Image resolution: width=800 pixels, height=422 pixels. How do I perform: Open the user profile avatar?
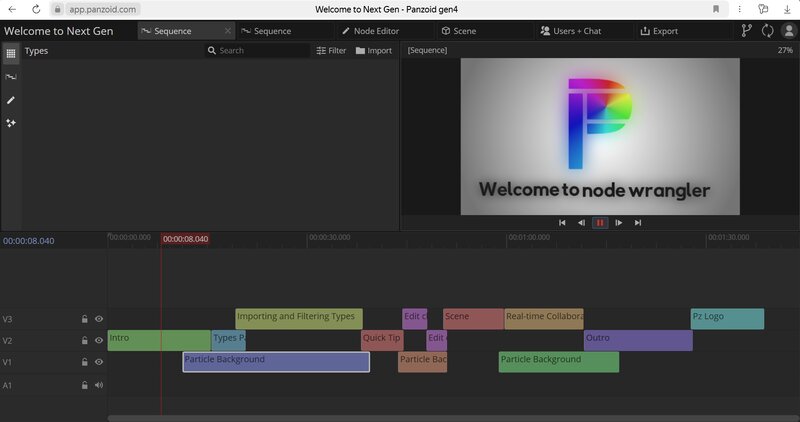pos(788,31)
